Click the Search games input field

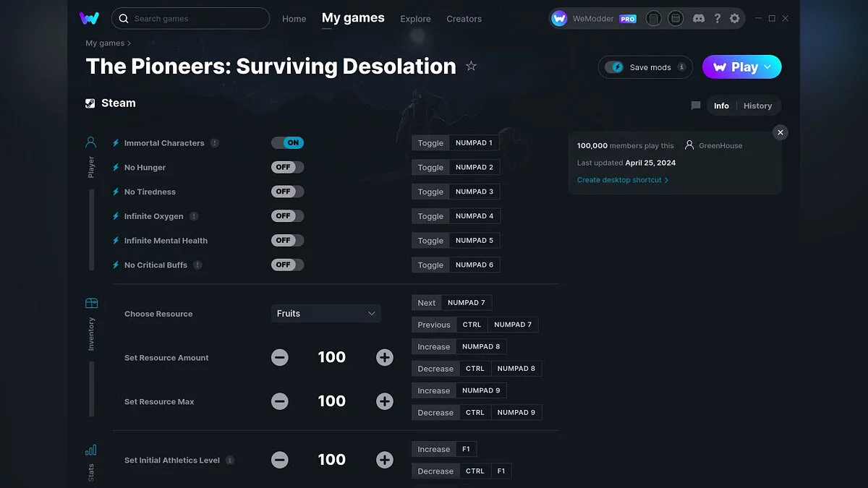[191, 18]
